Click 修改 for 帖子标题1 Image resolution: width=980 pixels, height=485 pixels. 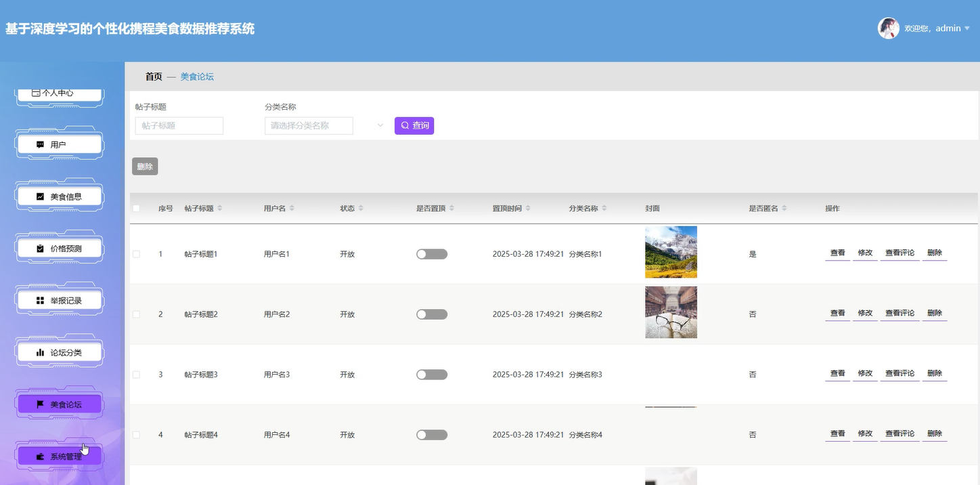(x=865, y=253)
